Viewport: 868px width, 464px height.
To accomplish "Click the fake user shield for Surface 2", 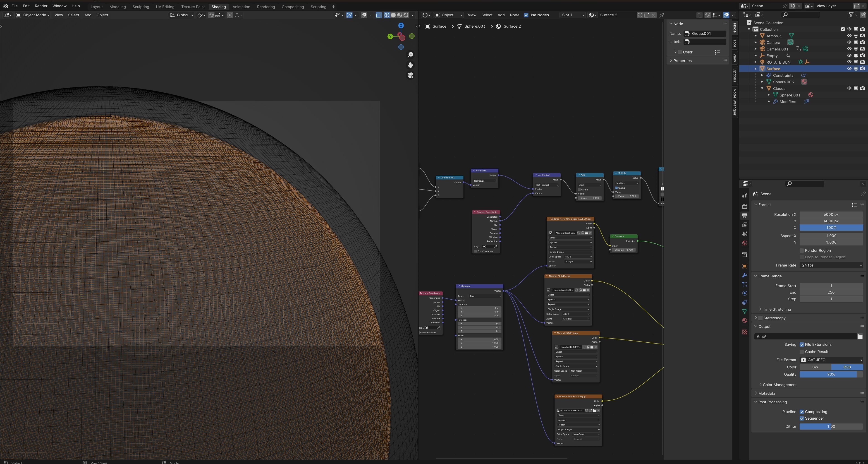I will tap(640, 15).
